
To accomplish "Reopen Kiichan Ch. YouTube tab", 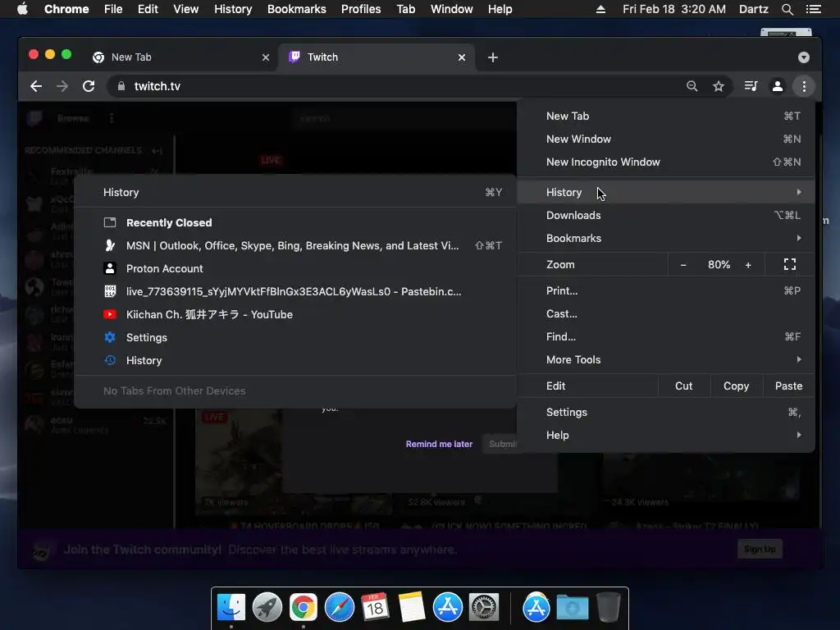I will point(295,315).
